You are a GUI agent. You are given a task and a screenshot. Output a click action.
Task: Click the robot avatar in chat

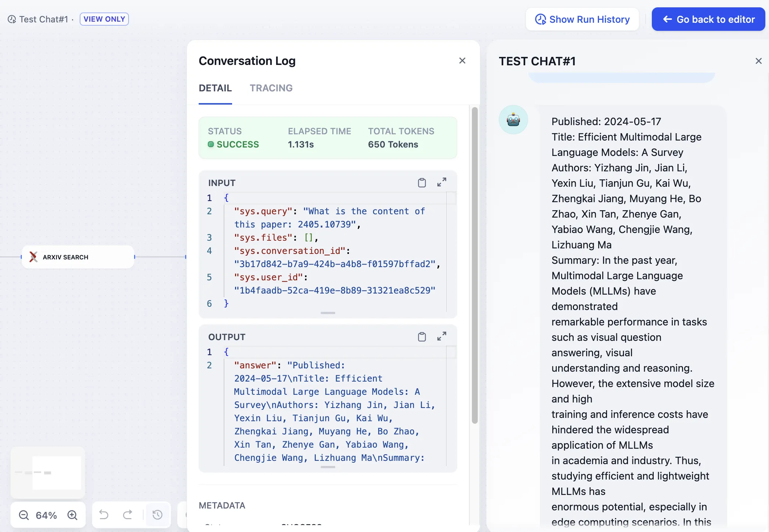[513, 120]
